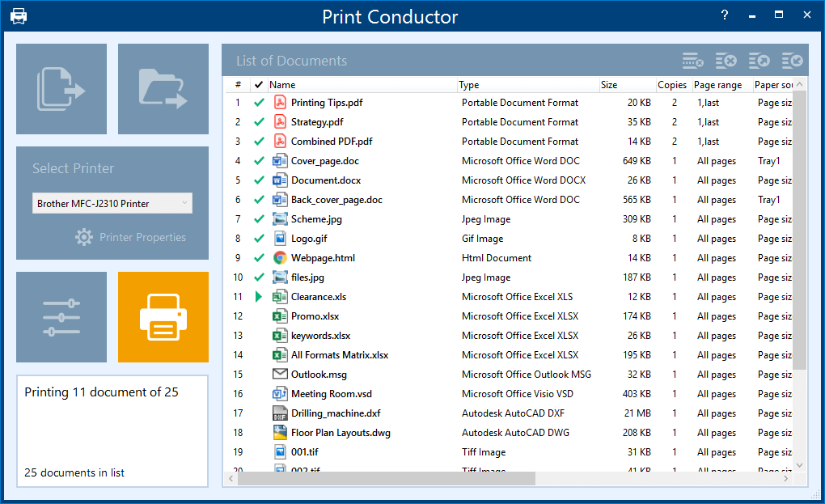Click the Add Documents icon

(x=61, y=88)
